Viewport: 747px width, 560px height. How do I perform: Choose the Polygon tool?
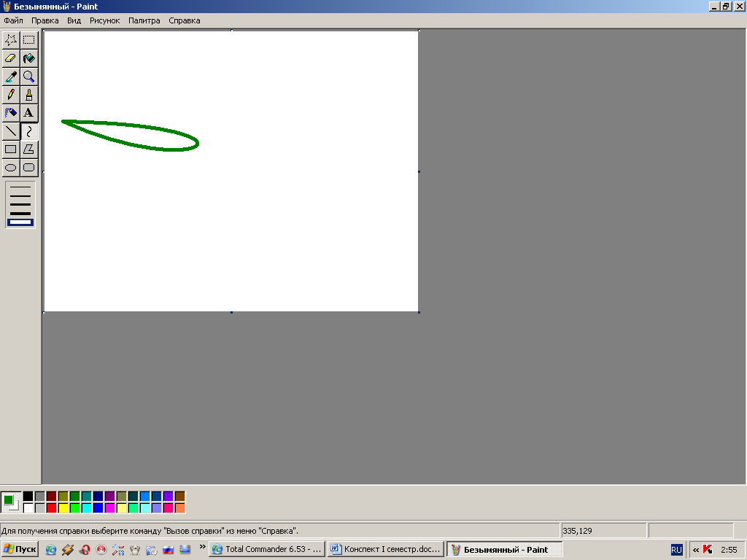pyautogui.click(x=29, y=149)
